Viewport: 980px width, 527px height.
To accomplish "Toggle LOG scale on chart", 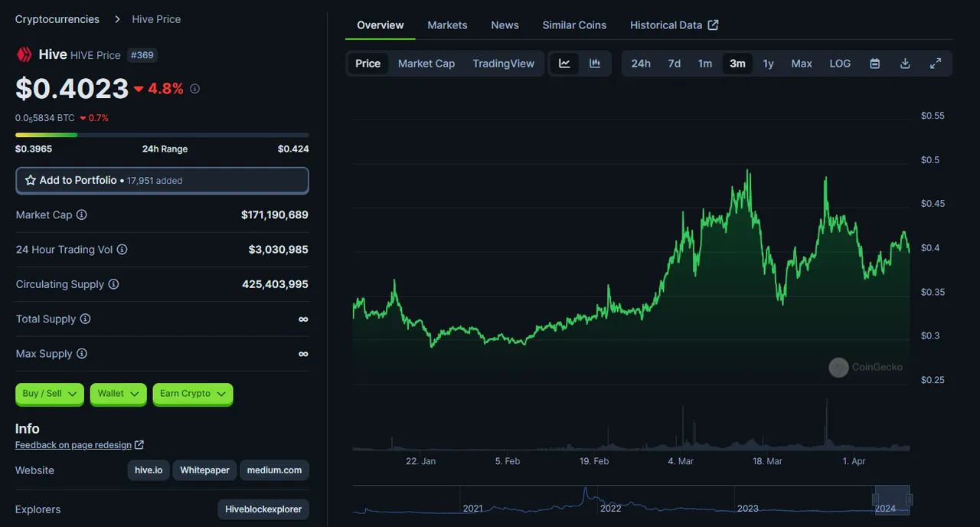I will [840, 64].
